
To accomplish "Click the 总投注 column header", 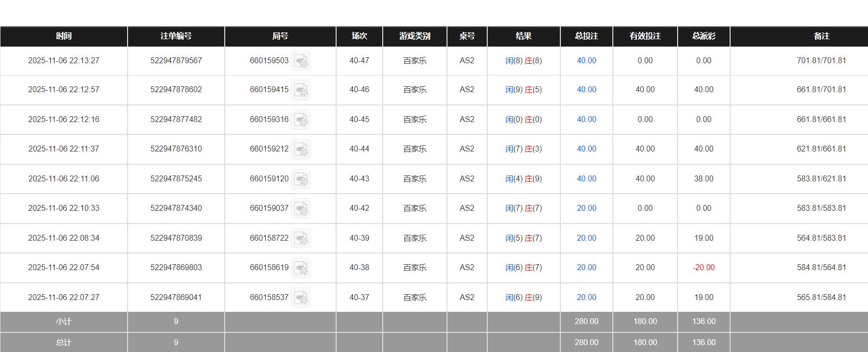I will point(586,36).
